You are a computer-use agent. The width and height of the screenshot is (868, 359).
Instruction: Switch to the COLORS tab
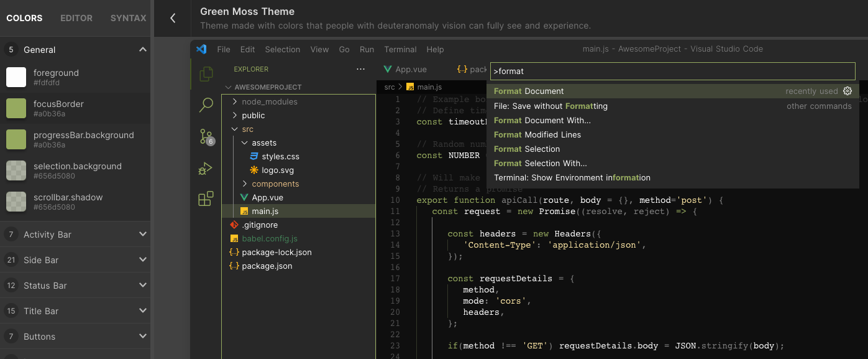point(24,18)
